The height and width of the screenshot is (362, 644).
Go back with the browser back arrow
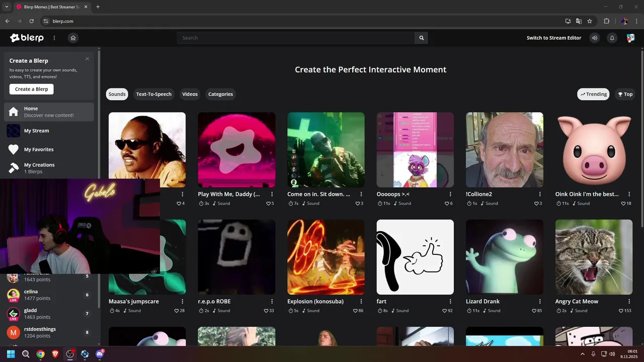tap(7, 21)
